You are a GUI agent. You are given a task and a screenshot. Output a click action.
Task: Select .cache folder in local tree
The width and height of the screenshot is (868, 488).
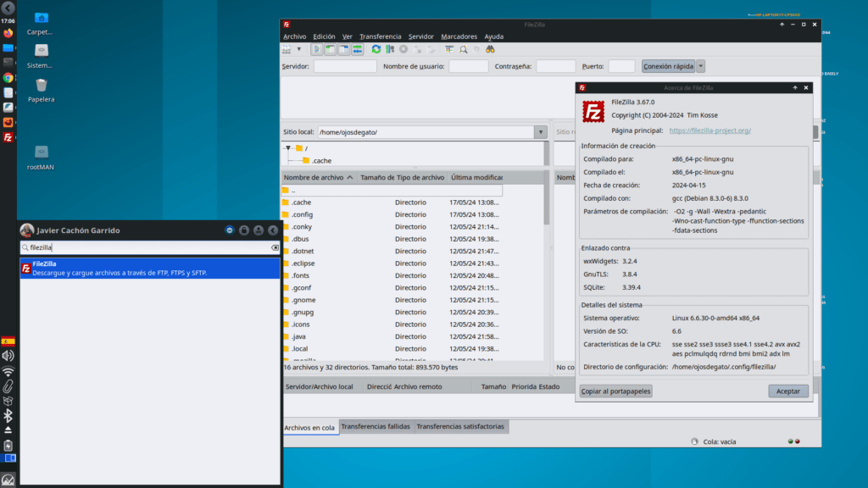(x=318, y=160)
